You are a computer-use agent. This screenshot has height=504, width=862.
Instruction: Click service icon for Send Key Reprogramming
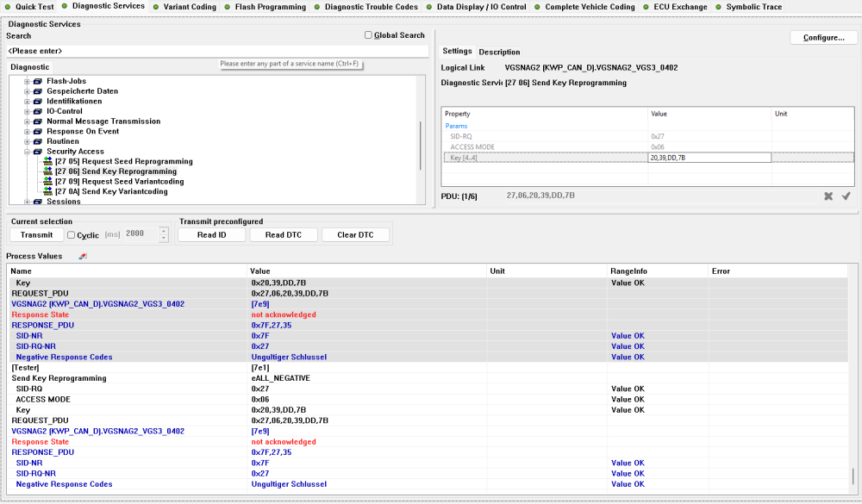(x=47, y=171)
